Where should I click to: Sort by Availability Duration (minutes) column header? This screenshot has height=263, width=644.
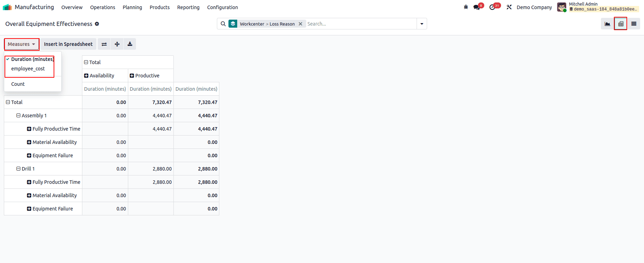point(105,89)
